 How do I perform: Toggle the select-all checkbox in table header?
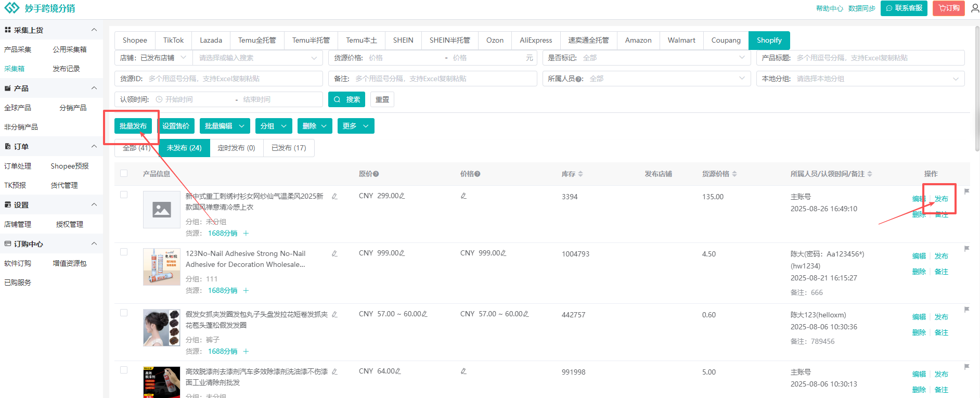[x=124, y=173]
